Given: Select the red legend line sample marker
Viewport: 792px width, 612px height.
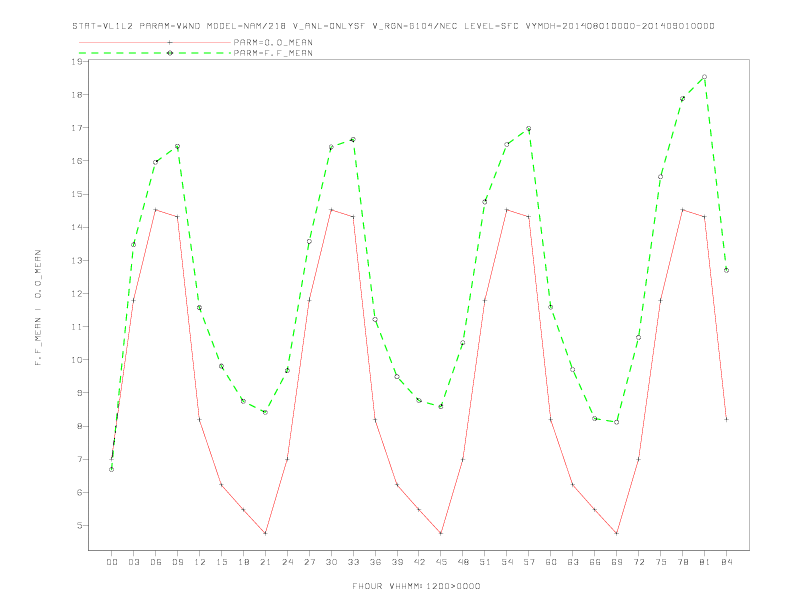Looking at the screenshot, I should [x=170, y=42].
